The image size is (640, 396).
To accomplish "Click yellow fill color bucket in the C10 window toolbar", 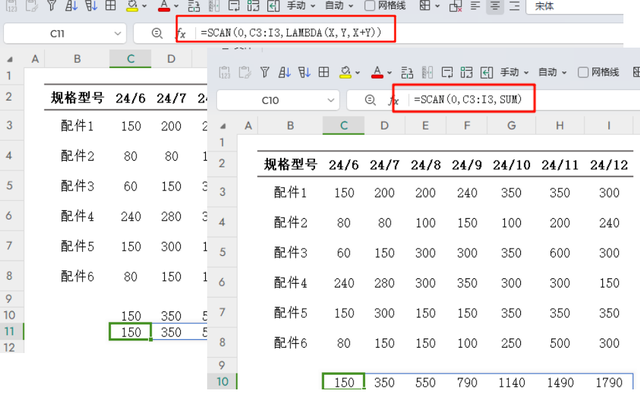I will tap(345, 73).
